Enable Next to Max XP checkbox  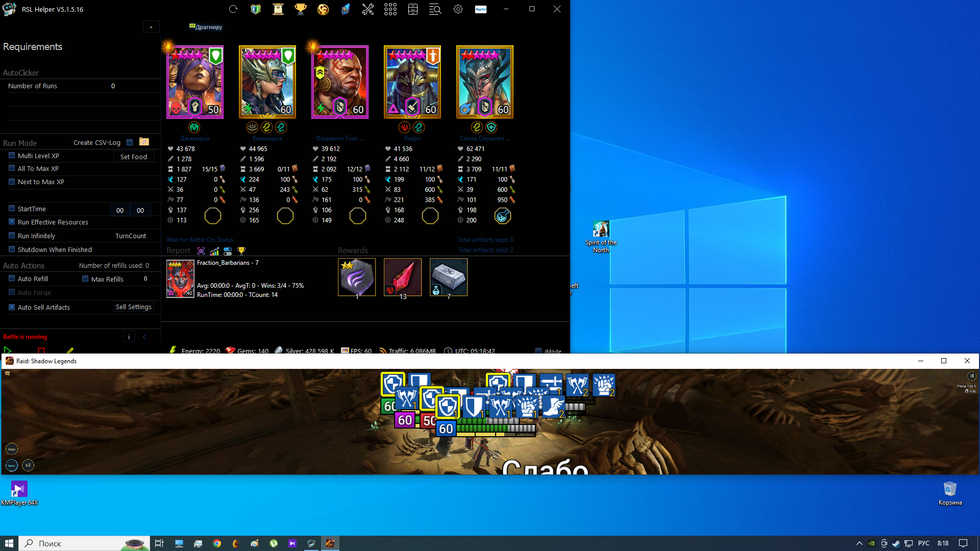pos(12,182)
